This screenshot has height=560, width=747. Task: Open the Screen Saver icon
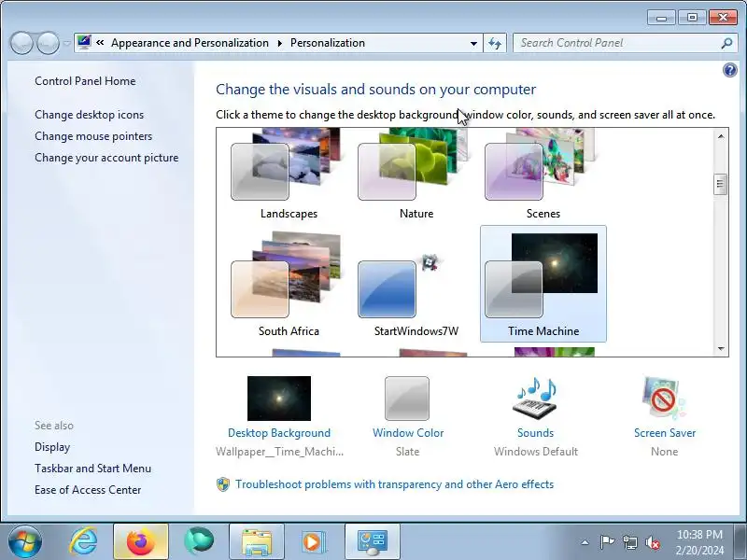tap(664, 399)
